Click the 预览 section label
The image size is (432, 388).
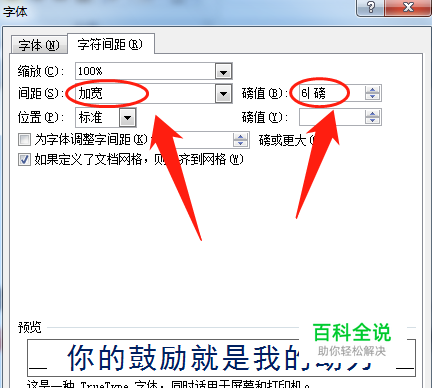point(30,327)
